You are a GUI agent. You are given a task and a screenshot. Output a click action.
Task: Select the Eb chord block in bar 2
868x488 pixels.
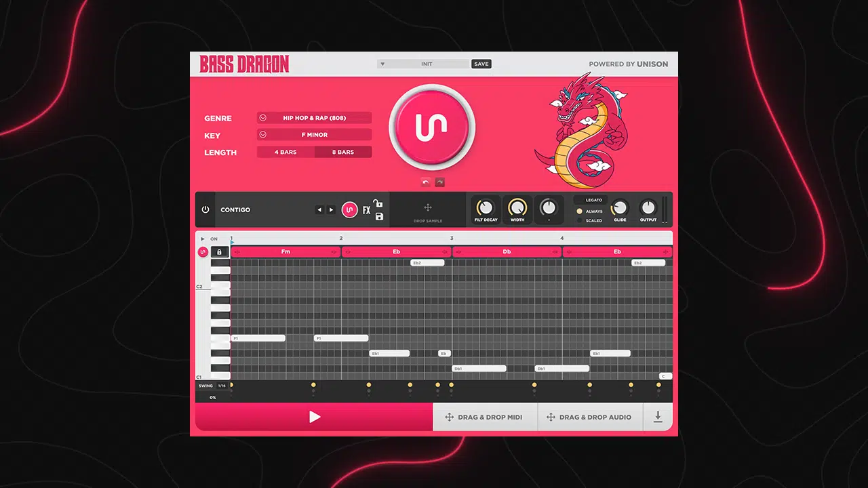397,251
